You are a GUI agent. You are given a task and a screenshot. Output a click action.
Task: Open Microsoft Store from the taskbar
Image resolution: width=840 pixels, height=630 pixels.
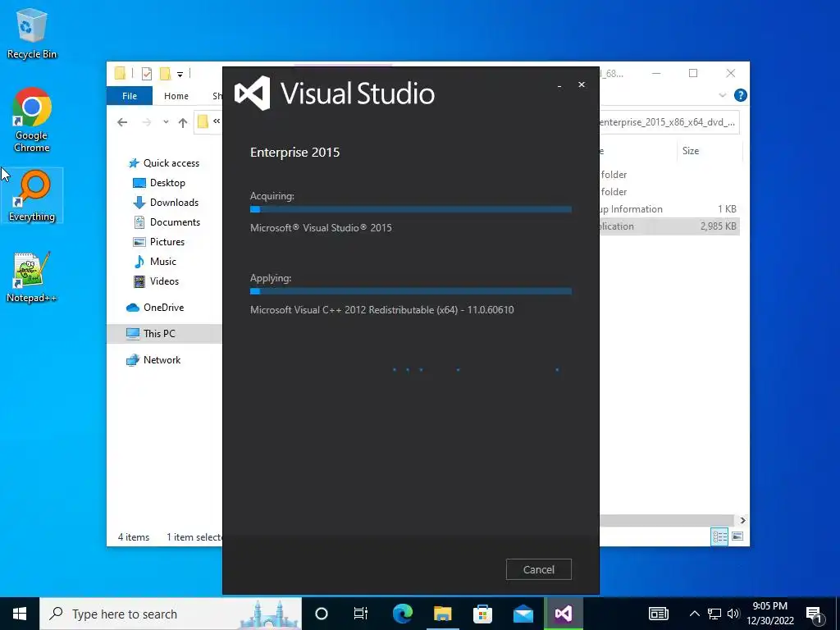[482, 614]
